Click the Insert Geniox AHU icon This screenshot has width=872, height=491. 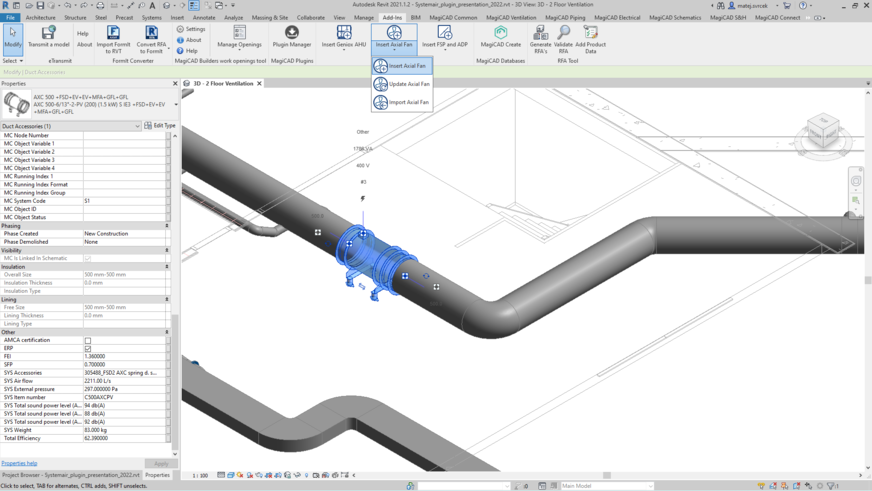[343, 34]
